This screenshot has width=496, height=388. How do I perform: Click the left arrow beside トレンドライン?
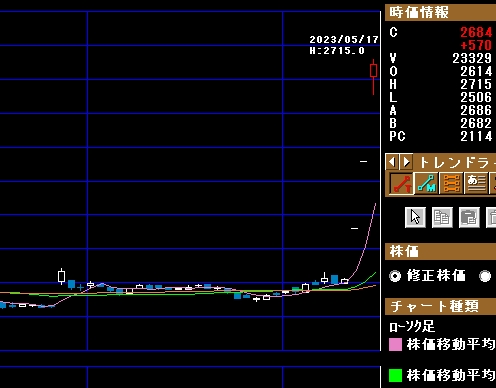click(392, 162)
